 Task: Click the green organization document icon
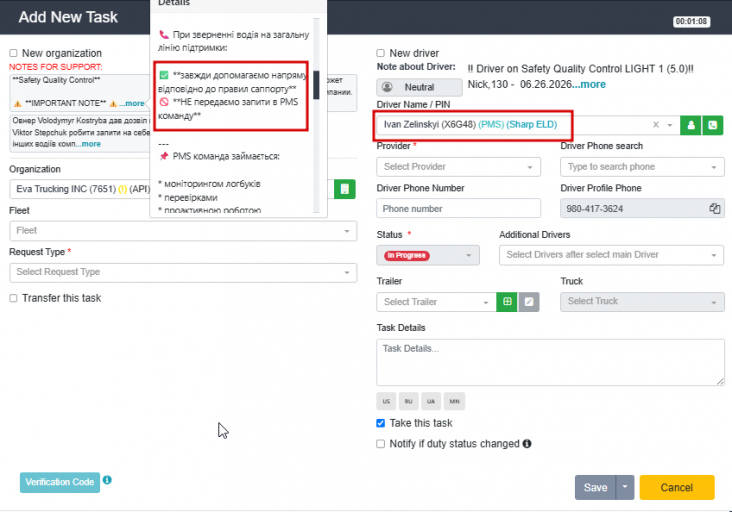click(x=345, y=189)
